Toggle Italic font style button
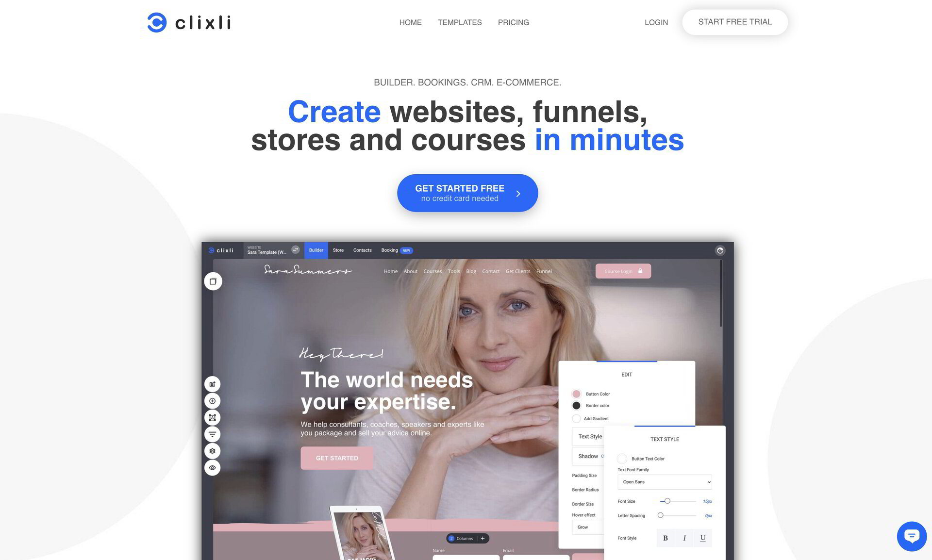The image size is (932, 560). click(684, 538)
